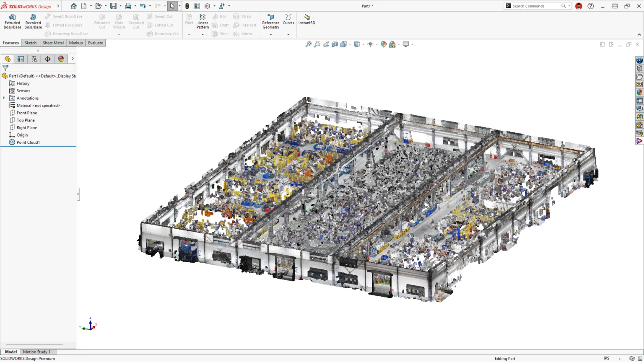Open the PropertyManager tab icon
This screenshot has width=644, height=362.
[x=21, y=59]
